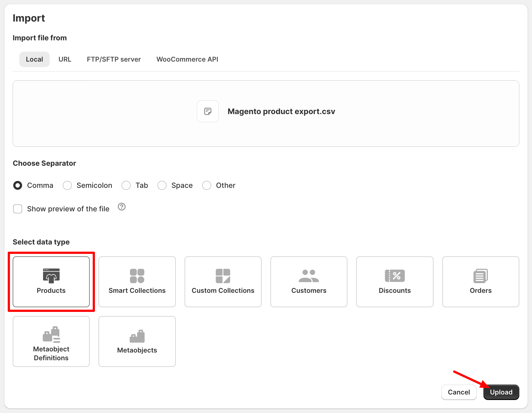Viewport: 532px width, 413px height.
Task: Cancel the import process
Action: (459, 392)
